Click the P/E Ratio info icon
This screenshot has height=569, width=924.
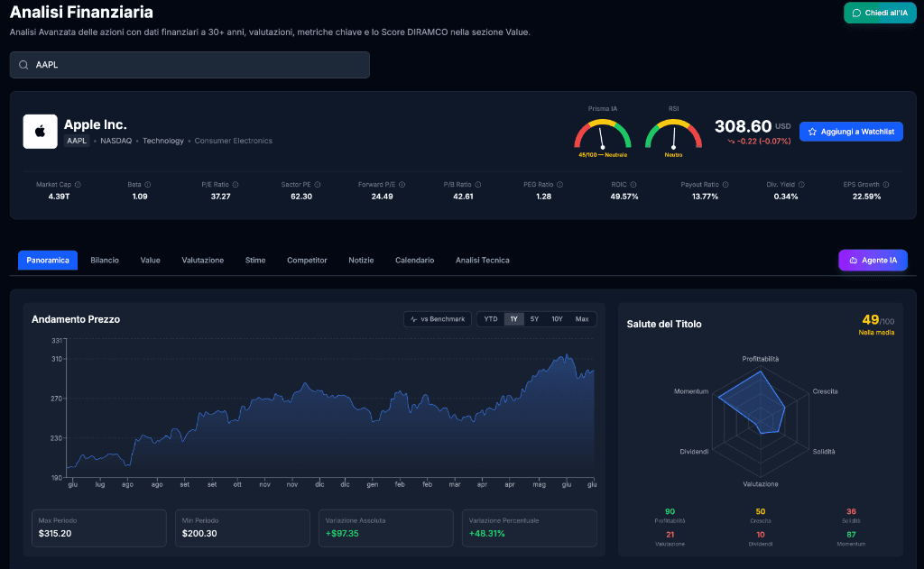[236, 185]
